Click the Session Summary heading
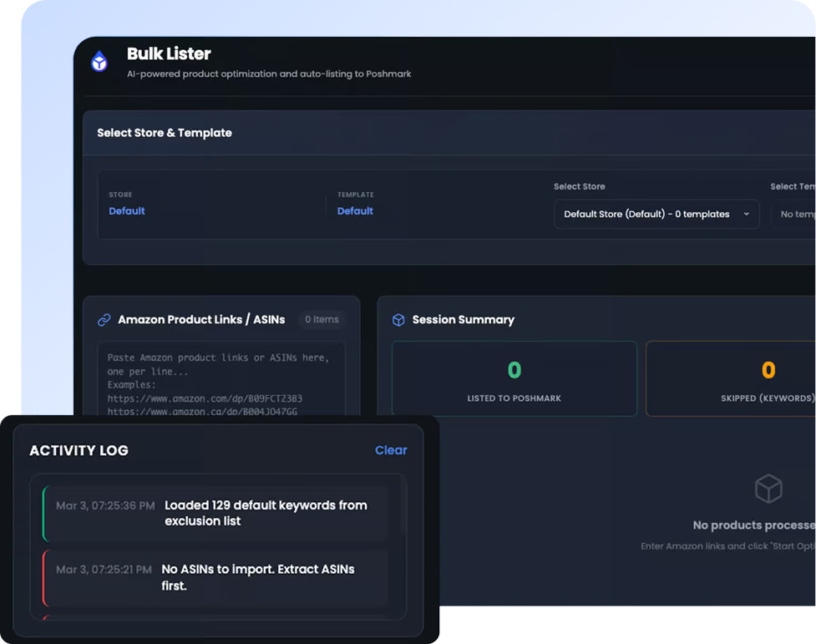 (x=463, y=320)
